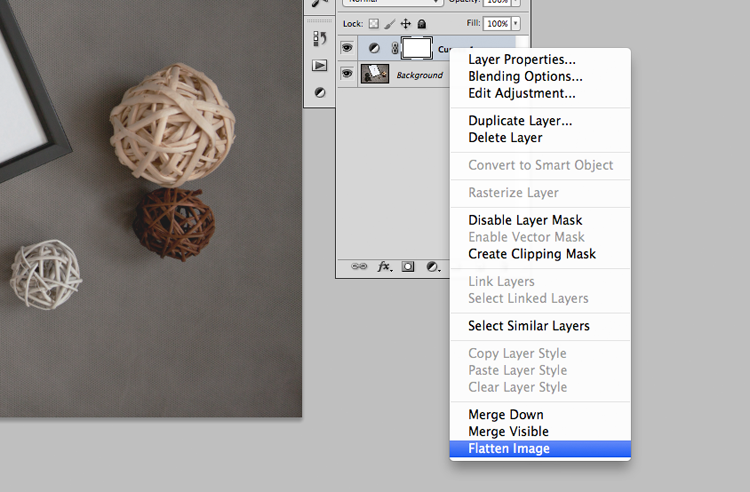Toggle lock position move icon
Viewport: 750px width, 492px height.
tap(406, 24)
